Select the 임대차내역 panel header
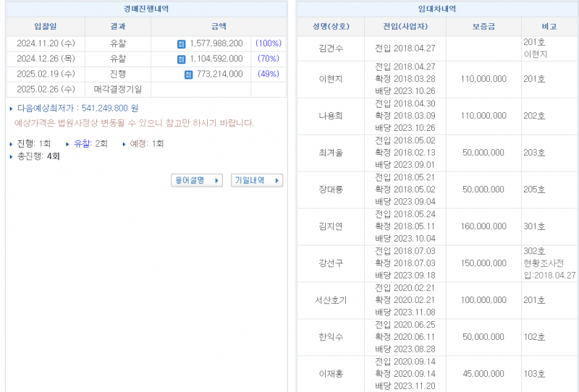Image resolution: width=579 pixels, height=392 pixels. pos(437,9)
